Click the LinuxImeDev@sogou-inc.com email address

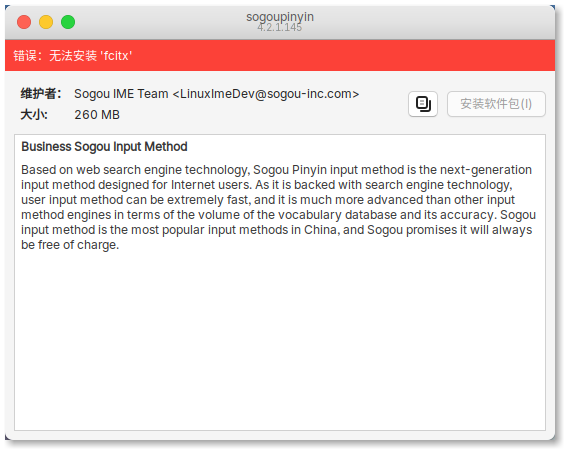[266, 94]
